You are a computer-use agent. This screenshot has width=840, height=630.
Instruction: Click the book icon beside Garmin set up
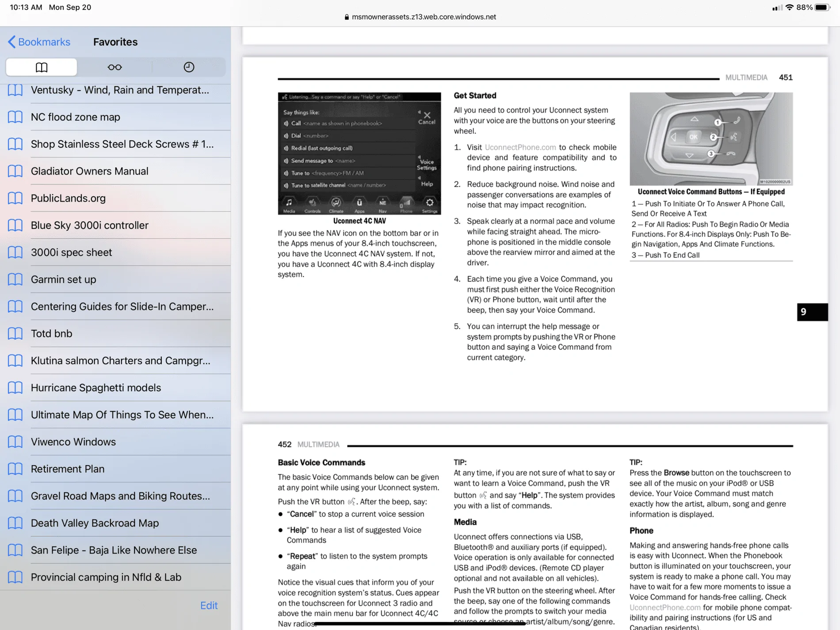click(15, 279)
